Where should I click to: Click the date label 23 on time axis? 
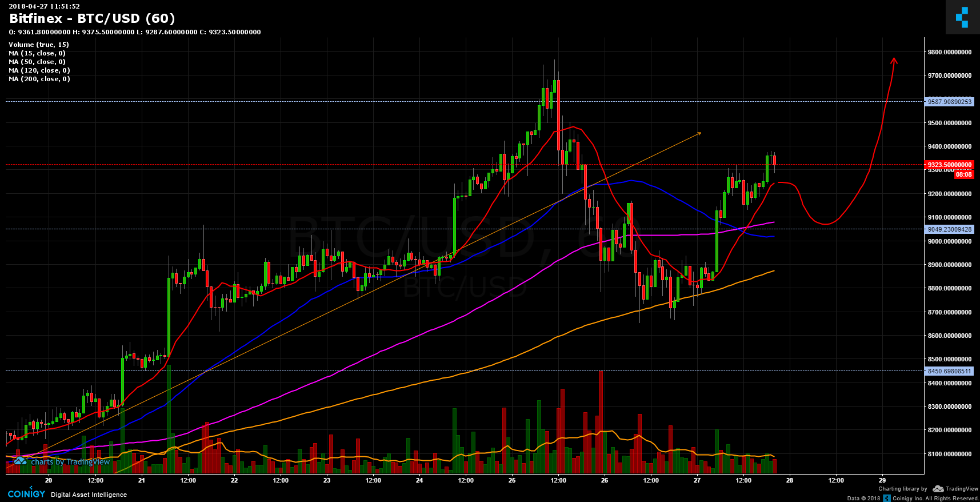click(x=326, y=480)
